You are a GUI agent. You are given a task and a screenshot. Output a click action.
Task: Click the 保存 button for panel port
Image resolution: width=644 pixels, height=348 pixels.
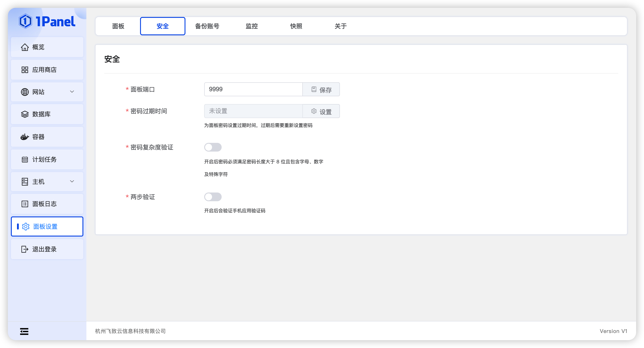321,89
